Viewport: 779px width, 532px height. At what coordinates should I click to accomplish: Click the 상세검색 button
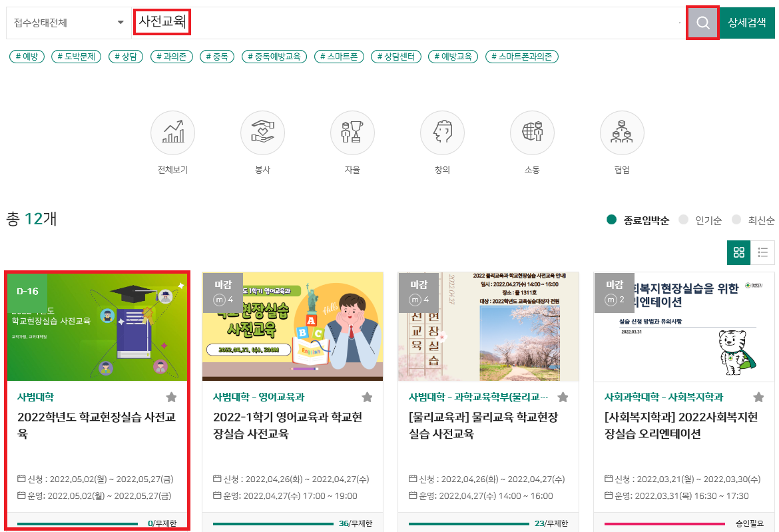(x=746, y=23)
